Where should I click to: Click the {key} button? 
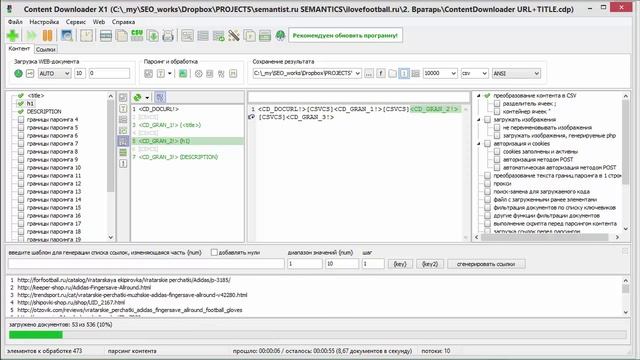click(400, 264)
